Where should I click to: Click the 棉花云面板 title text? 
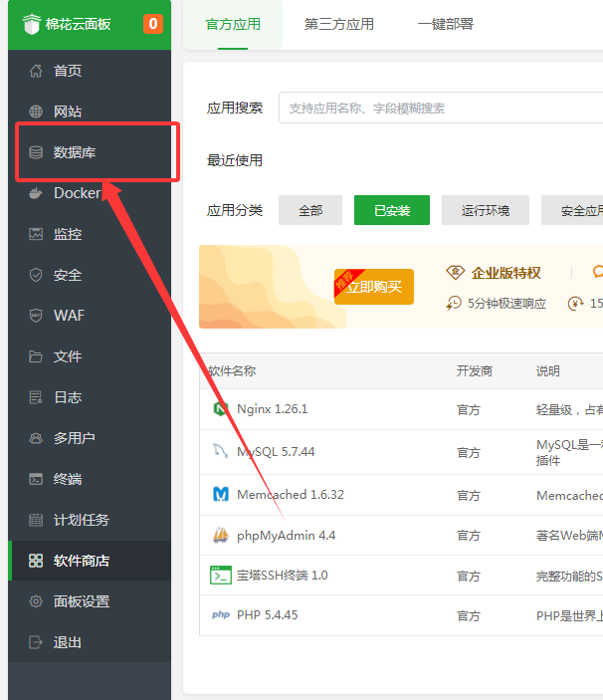tap(78, 24)
